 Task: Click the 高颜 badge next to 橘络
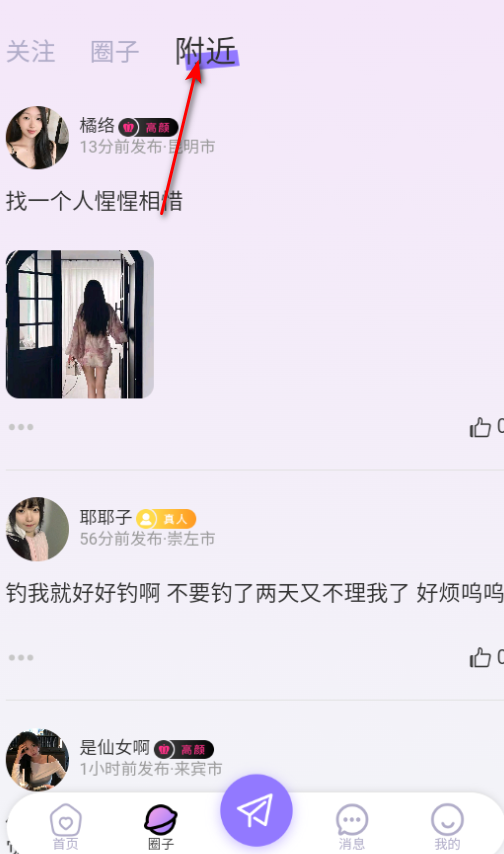point(148,127)
